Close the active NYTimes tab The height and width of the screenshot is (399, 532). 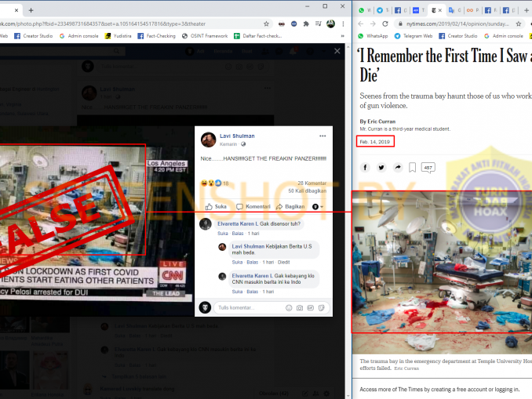440,10
